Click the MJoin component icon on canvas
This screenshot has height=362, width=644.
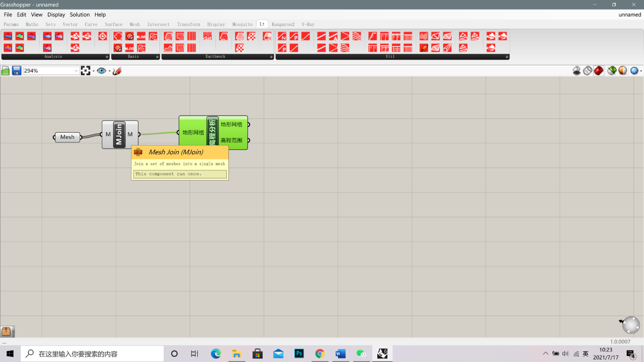pos(119,135)
